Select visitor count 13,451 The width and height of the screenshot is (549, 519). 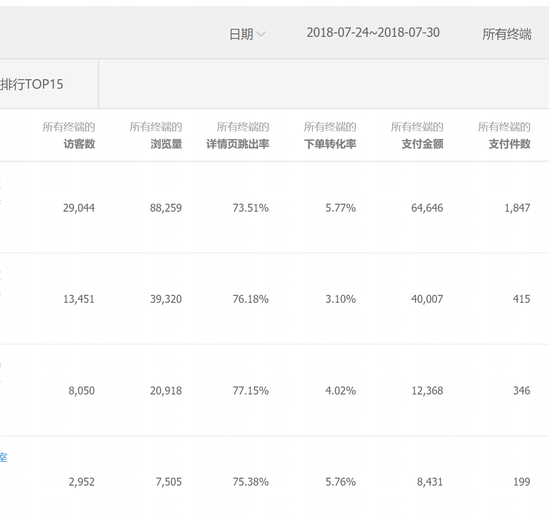(79, 299)
